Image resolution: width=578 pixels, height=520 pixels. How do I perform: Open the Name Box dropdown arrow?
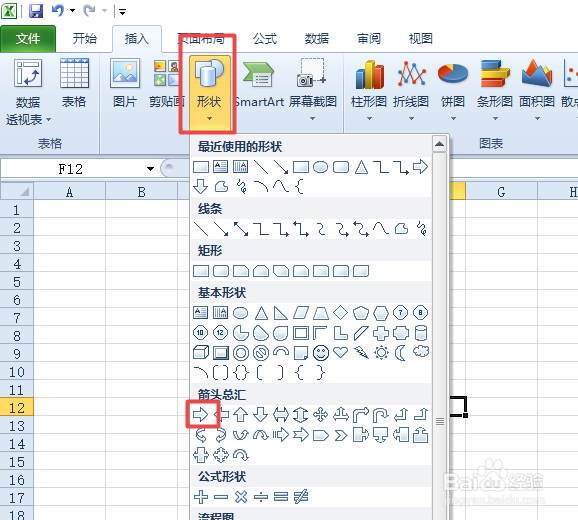point(150,169)
